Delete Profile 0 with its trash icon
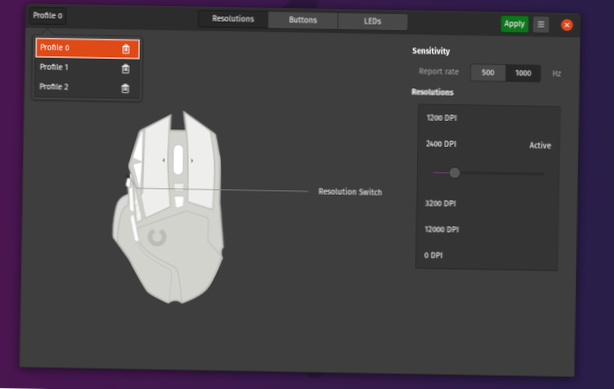This screenshot has width=614, height=389. coord(126,49)
